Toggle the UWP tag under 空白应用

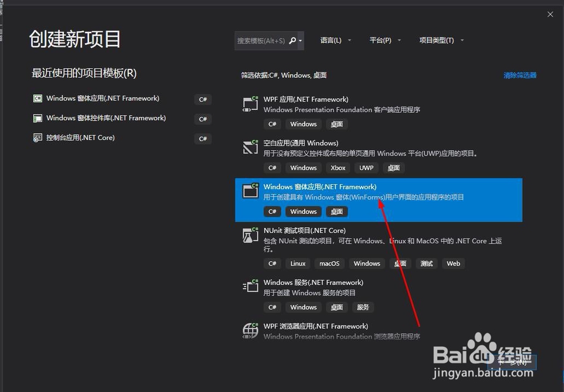pyautogui.click(x=366, y=168)
